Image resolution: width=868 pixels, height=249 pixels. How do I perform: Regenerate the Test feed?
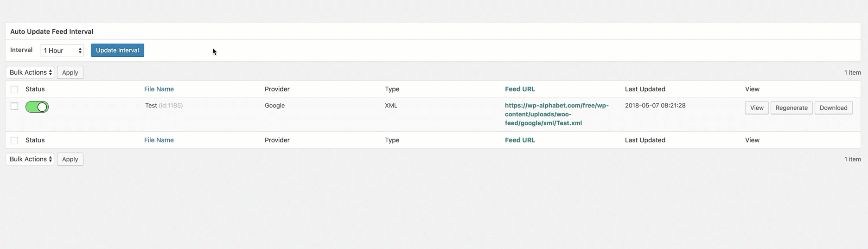pos(791,108)
